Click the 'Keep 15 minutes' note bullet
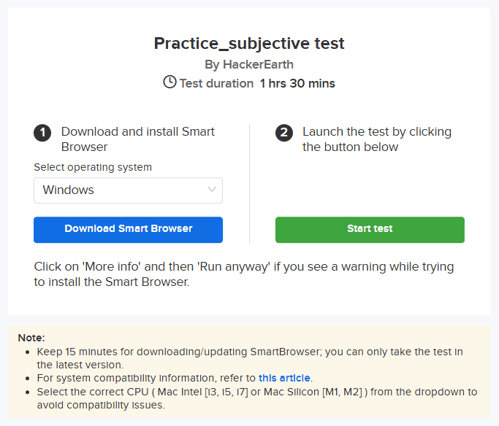This screenshot has height=426, width=499. tap(250, 358)
